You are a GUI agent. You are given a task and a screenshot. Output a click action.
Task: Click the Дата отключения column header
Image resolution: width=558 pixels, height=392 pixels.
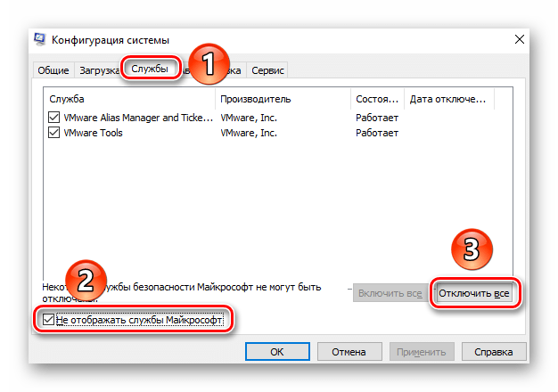point(449,99)
